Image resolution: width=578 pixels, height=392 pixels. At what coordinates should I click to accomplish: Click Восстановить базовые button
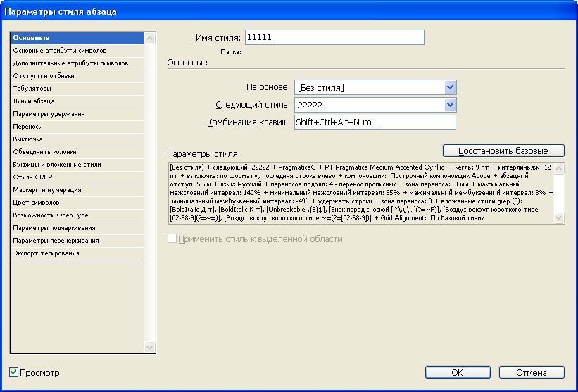503,151
